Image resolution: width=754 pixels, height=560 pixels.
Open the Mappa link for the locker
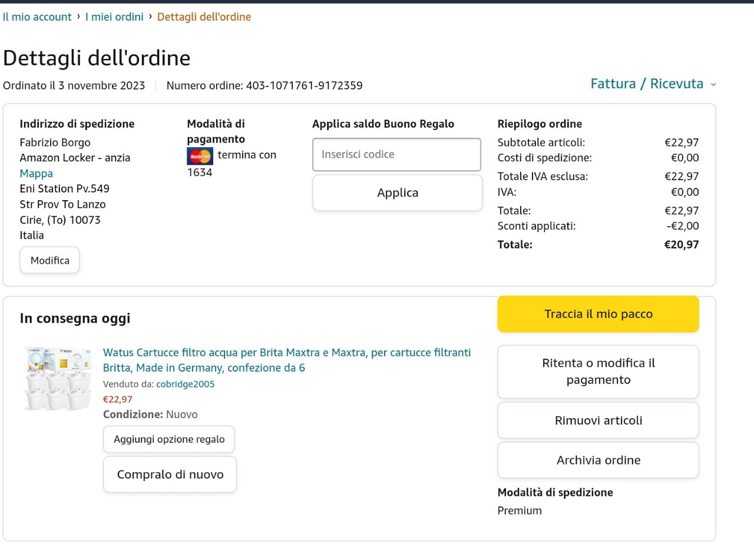[x=37, y=173]
